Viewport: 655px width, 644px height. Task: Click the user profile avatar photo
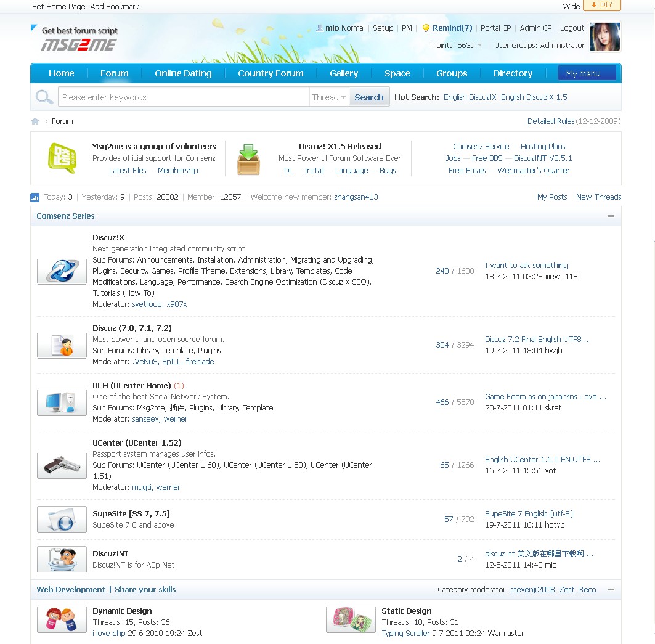click(x=605, y=37)
